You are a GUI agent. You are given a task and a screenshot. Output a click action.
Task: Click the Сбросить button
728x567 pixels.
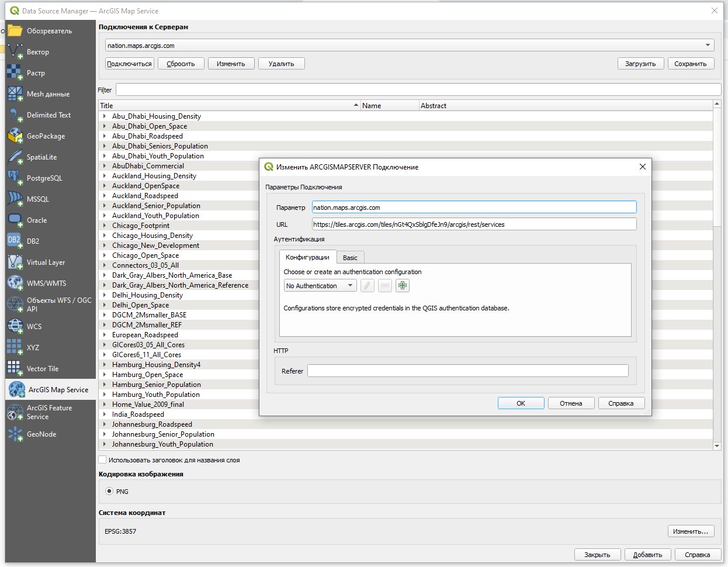click(181, 64)
